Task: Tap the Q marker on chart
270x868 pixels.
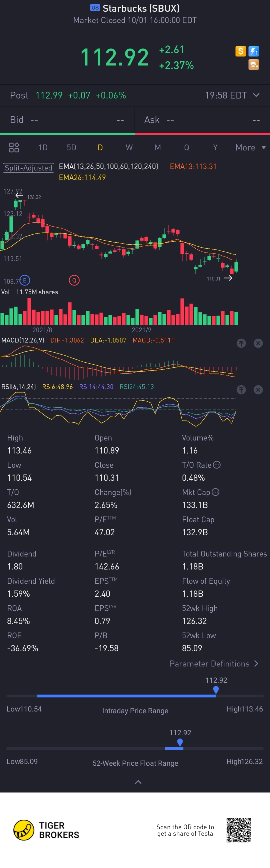Action: pyautogui.click(x=74, y=280)
